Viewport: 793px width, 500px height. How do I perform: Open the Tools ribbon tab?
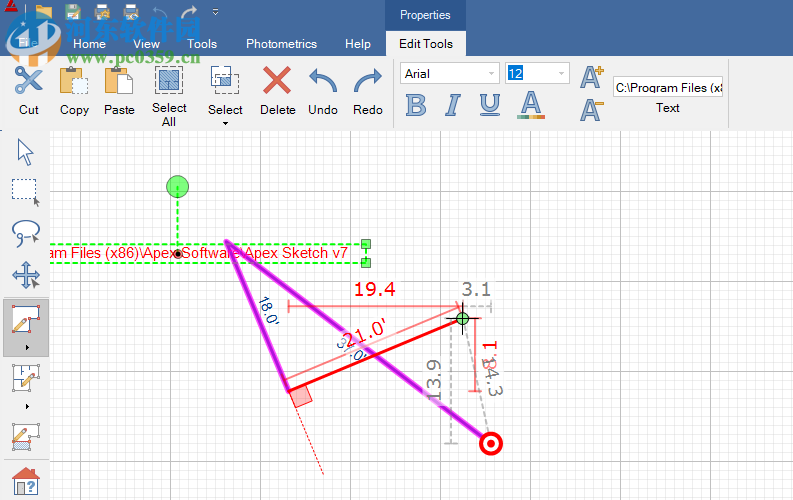click(x=202, y=44)
